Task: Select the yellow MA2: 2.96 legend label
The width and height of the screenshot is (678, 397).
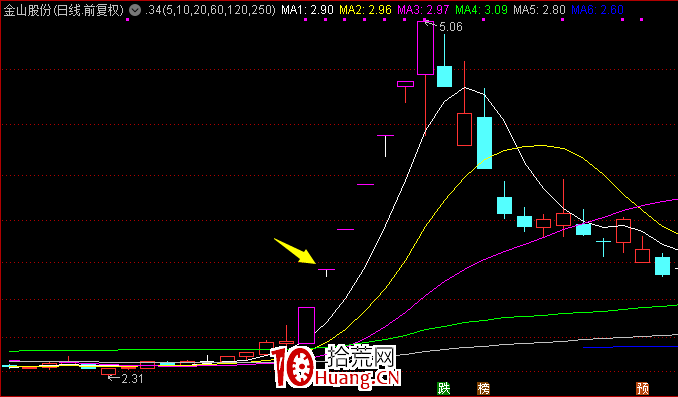Action: [x=365, y=10]
